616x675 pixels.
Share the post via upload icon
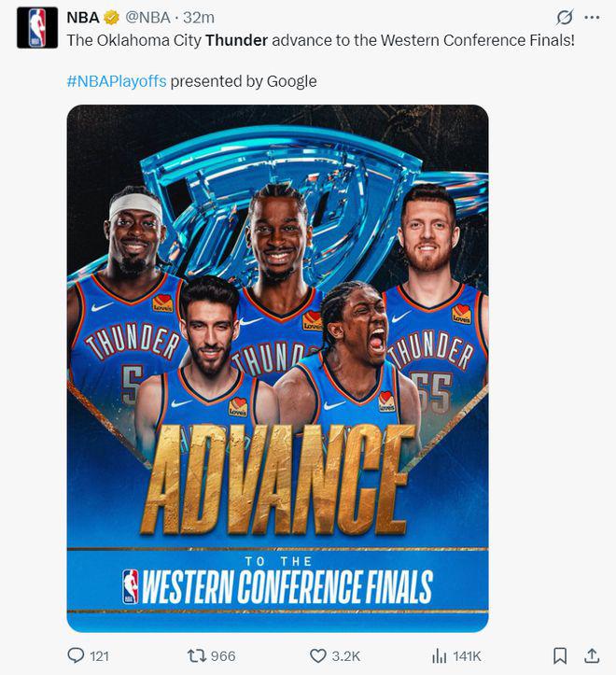coord(592,655)
